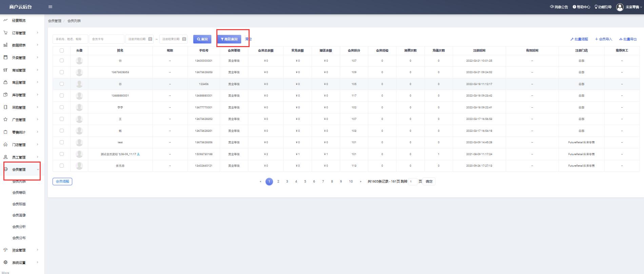644x274 pixels.
Task: Check the row with phone 13673628353
Action: [x=62, y=72]
